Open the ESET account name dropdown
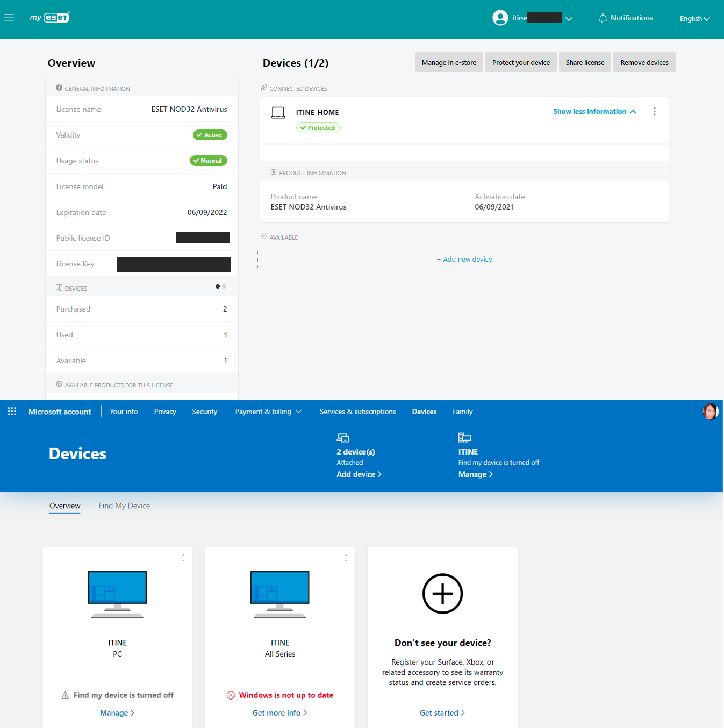 [542, 18]
